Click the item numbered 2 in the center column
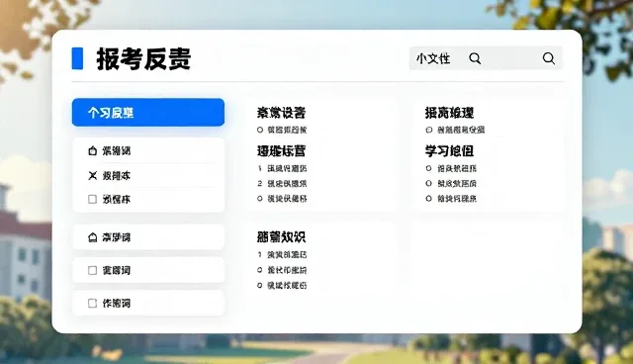The width and height of the screenshot is (633, 364). pos(282,184)
